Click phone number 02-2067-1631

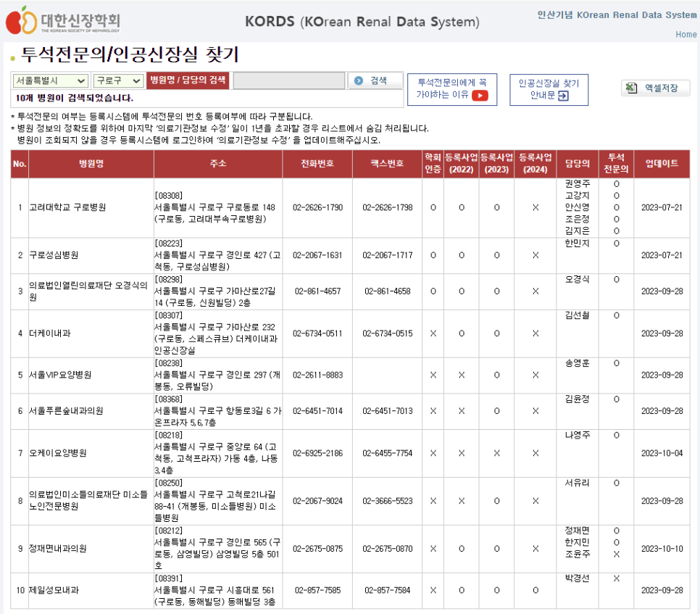[317, 255]
